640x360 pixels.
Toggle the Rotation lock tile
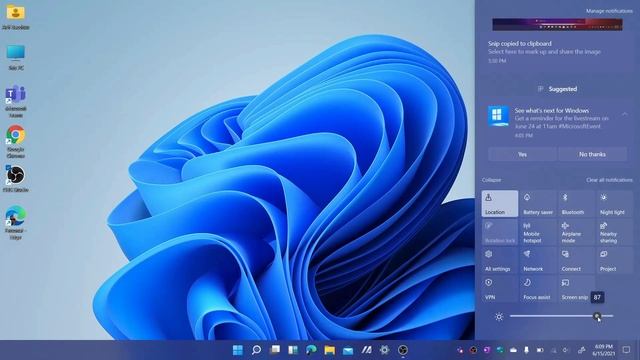pyautogui.click(x=500, y=232)
